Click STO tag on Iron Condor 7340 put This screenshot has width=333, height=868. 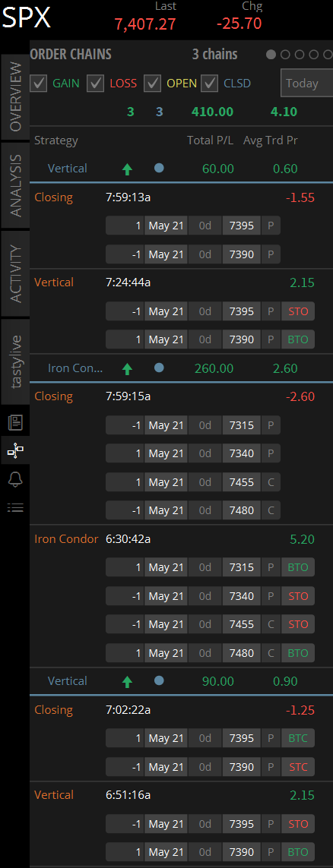tap(298, 596)
